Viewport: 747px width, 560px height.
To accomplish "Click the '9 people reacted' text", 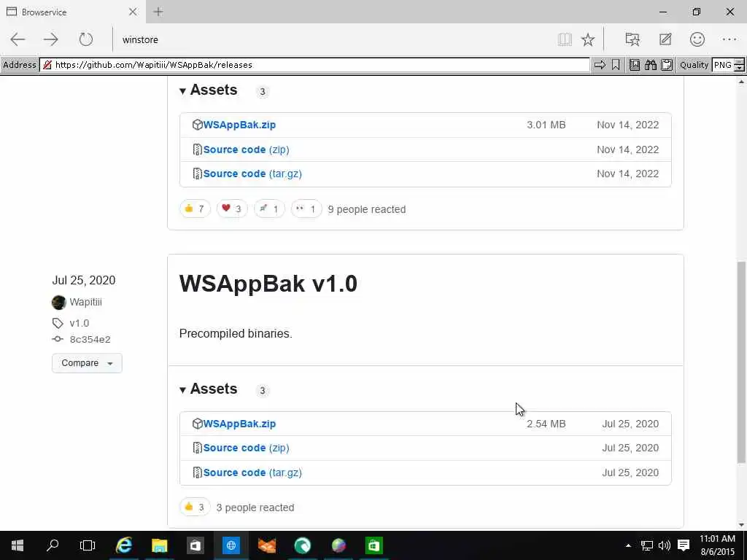I will (x=367, y=209).
